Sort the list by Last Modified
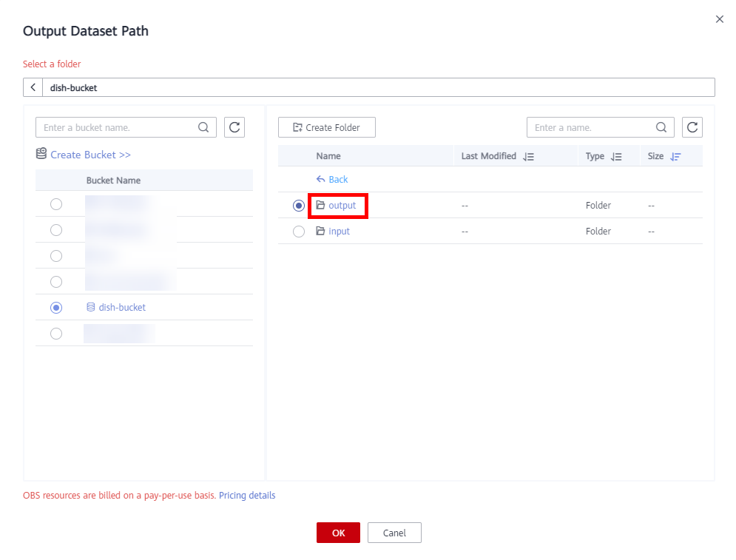736x560 pixels. (x=528, y=157)
